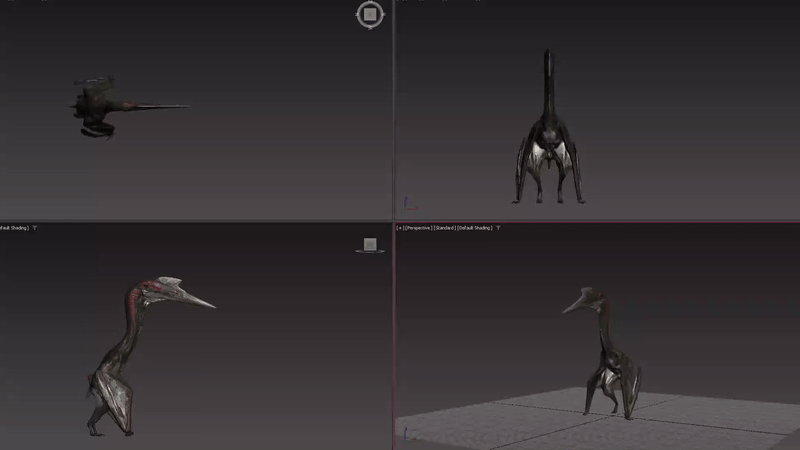The width and height of the screenshot is (800, 450).
Task: Open Default Shading menu in the bottom-left viewport
Action: click(13, 228)
